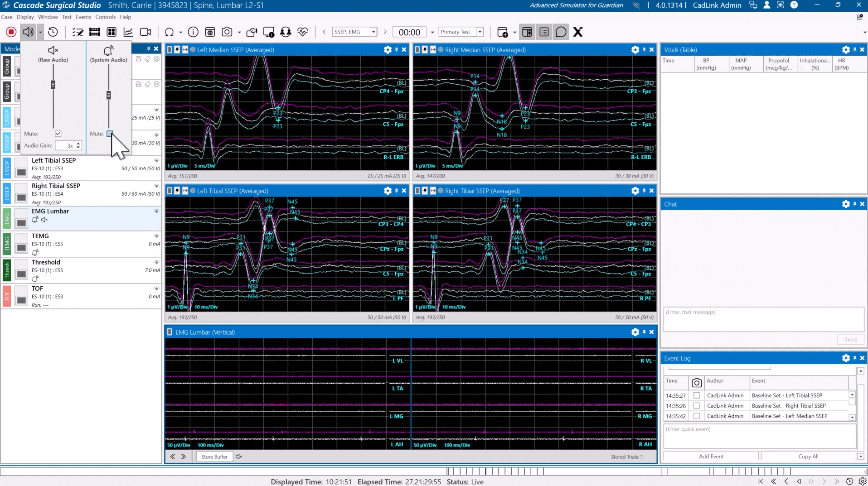Image resolution: width=868 pixels, height=486 pixels.
Task: Open the info circle icon in toolbar
Action: 193,32
